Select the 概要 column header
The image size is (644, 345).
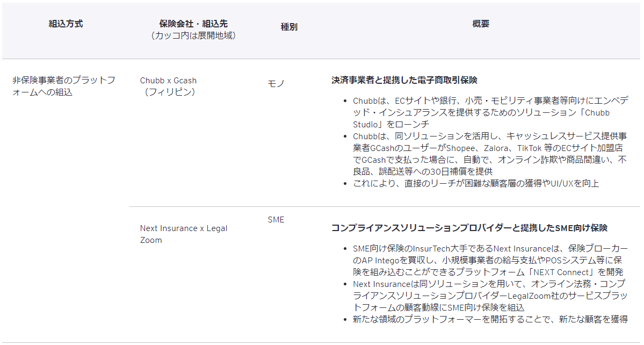[481, 24]
